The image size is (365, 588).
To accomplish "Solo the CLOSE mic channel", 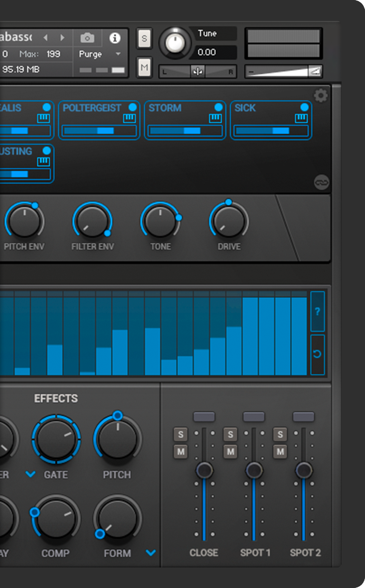I will pos(180,434).
